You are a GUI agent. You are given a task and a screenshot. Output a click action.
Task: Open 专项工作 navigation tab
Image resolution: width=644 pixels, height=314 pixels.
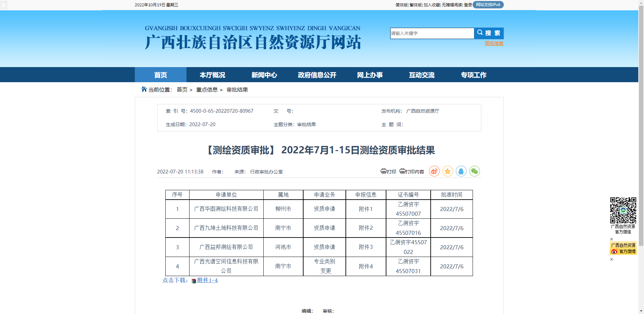coord(474,75)
